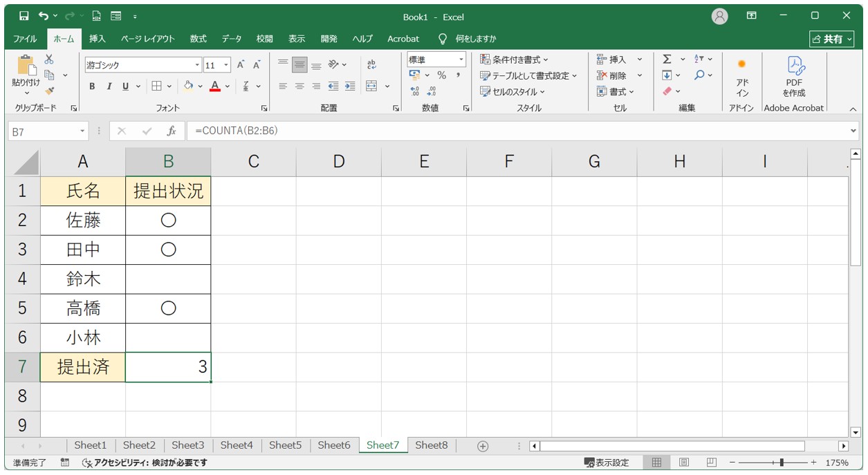Switch to Sheet8 tab
Image resolution: width=868 pixels, height=475 pixels.
pos(432,446)
